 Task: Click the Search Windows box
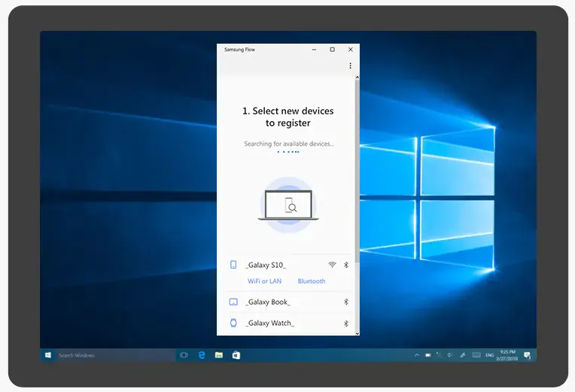pos(115,355)
